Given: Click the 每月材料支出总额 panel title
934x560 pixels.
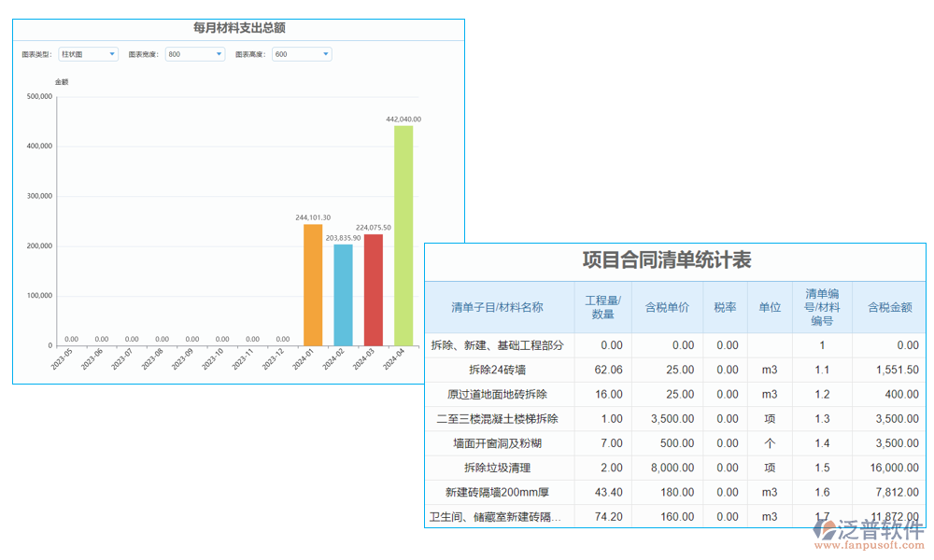Looking at the screenshot, I should tap(237, 28).
